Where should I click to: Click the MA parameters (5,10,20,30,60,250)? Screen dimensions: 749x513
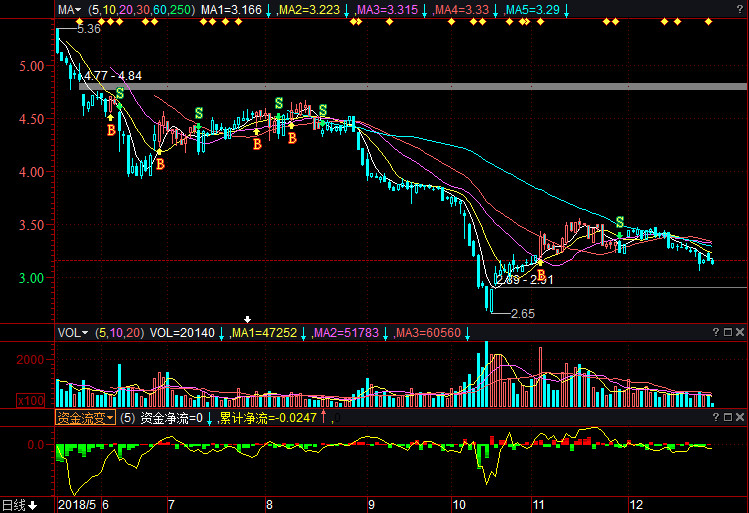(141, 9)
